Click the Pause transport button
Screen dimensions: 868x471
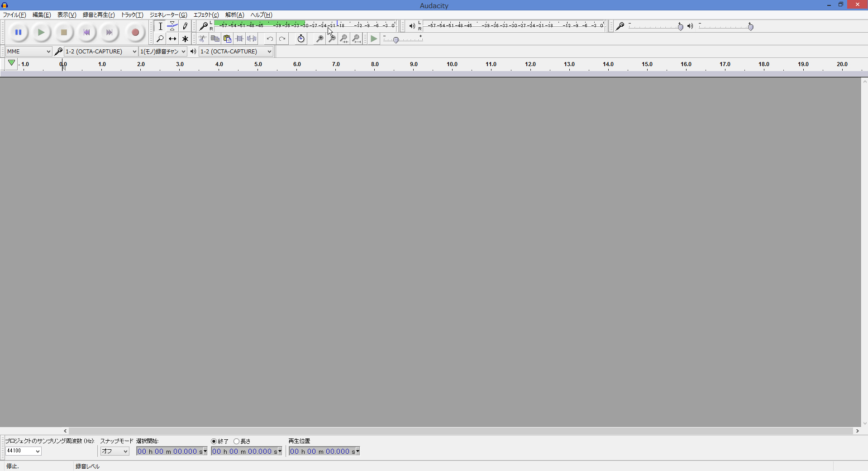[19, 32]
